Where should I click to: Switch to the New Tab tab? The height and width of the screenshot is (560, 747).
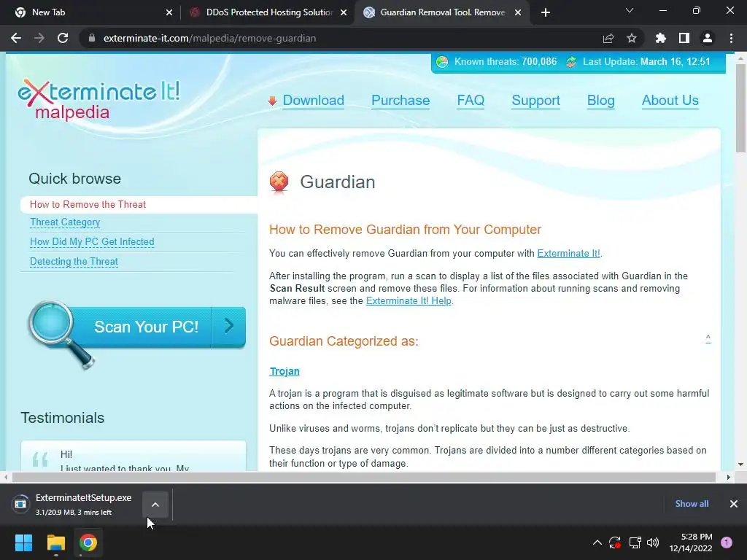[x=90, y=12]
